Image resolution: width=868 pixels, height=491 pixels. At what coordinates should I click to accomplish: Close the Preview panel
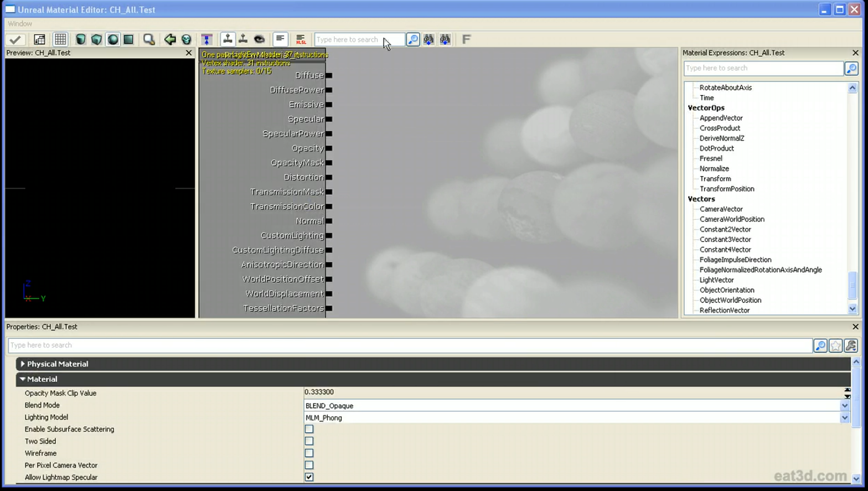tap(189, 53)
